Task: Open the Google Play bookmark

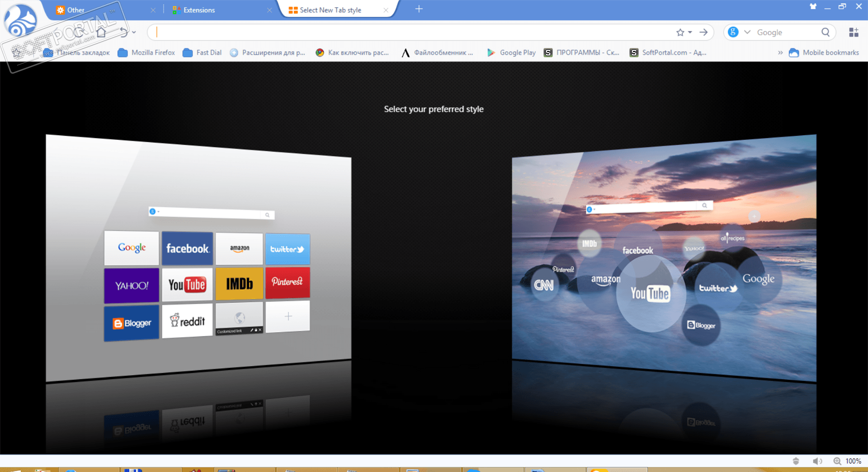Action: point(511,52)
